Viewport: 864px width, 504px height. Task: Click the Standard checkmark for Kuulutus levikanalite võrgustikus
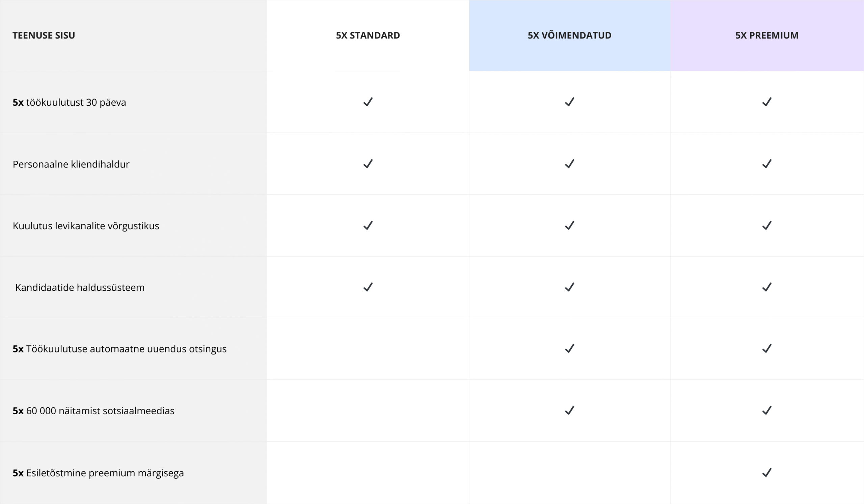coord(368,226)
